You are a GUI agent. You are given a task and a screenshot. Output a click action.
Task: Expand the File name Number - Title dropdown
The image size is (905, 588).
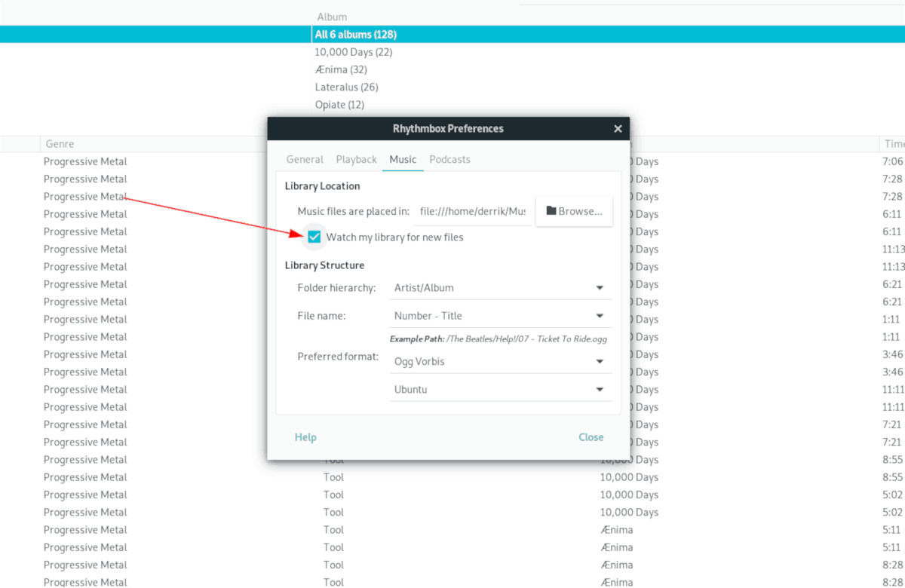[x=500, y=316]
